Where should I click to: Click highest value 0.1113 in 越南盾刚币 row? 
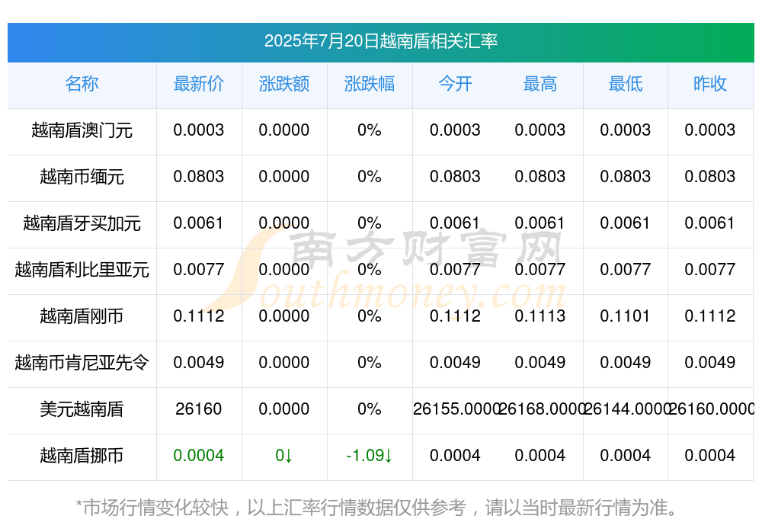(x=540, y=316)
